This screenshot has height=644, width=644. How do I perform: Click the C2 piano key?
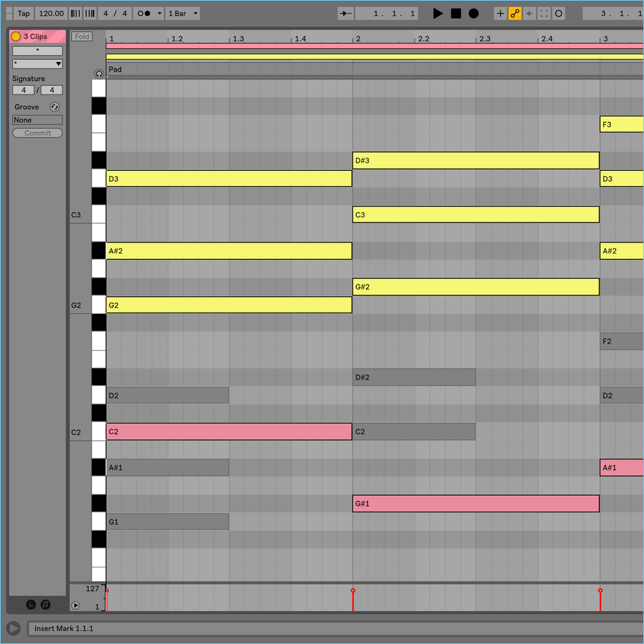coord(98,432)
